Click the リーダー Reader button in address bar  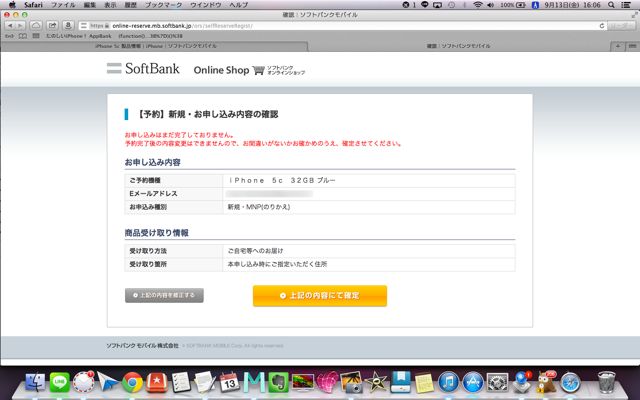point(621,26)
